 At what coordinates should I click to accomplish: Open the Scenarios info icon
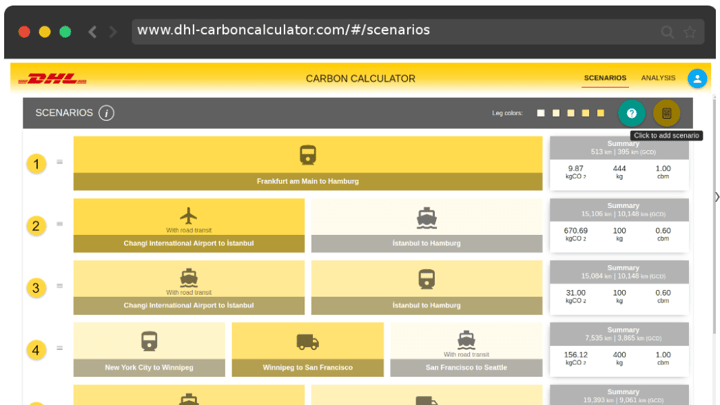pos(107,113)
